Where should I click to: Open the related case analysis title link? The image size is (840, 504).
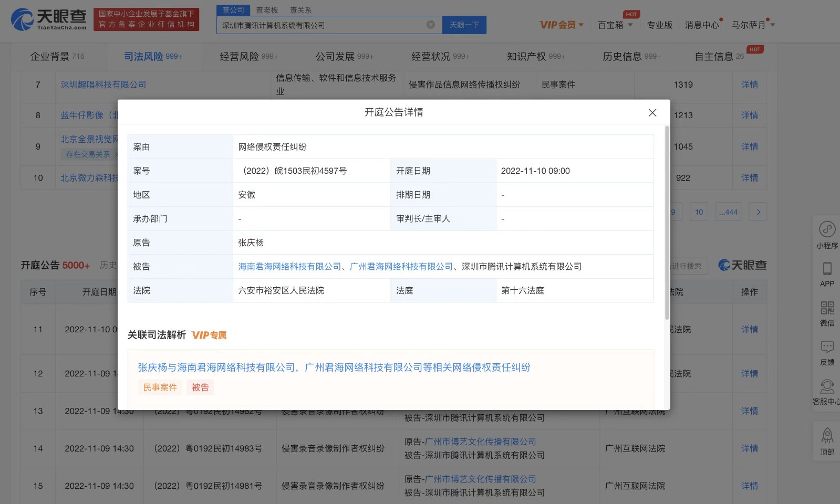tap(334, 367)
